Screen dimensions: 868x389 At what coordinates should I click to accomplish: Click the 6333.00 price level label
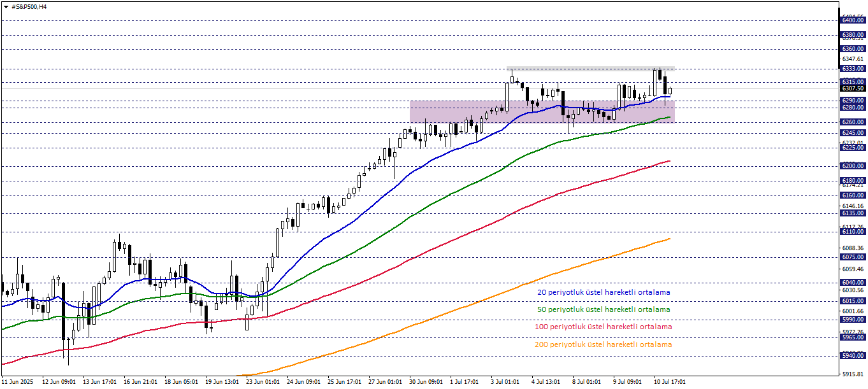pyautogui.click(x=853, y=69)
